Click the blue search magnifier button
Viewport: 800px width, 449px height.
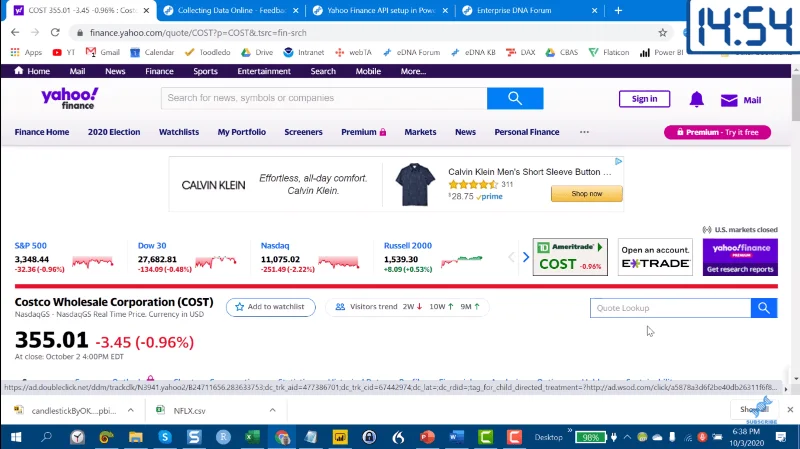pos(515,98)
